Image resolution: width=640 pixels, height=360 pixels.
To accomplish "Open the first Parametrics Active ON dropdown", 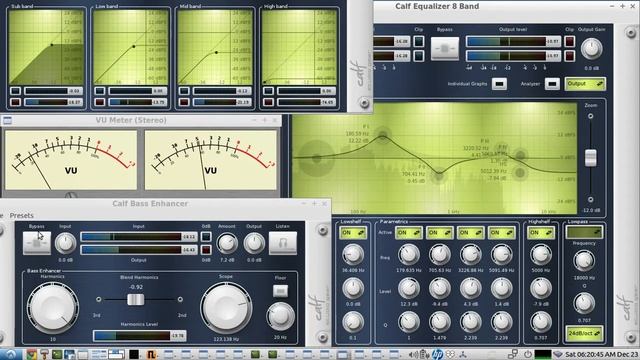I will point(409,233).
